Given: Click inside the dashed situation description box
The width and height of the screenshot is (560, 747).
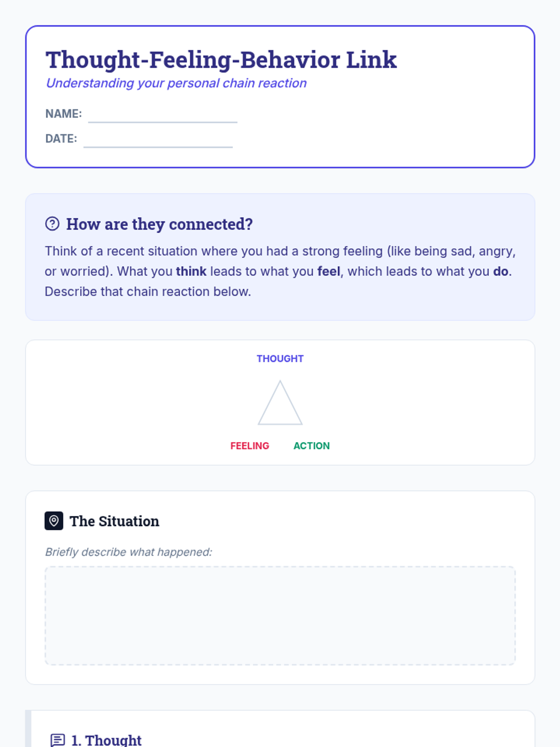Looking at the screenshot, I should [280, 615].
